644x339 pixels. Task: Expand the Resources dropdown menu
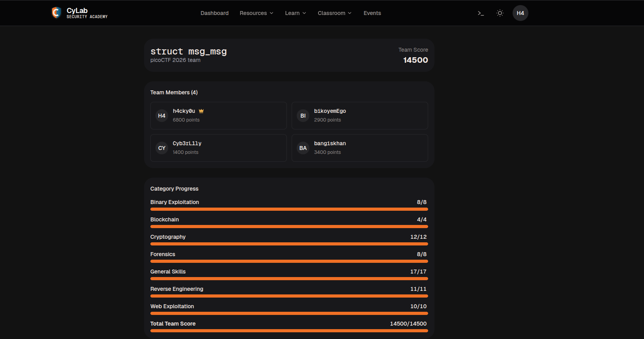(x=256, y=13)
